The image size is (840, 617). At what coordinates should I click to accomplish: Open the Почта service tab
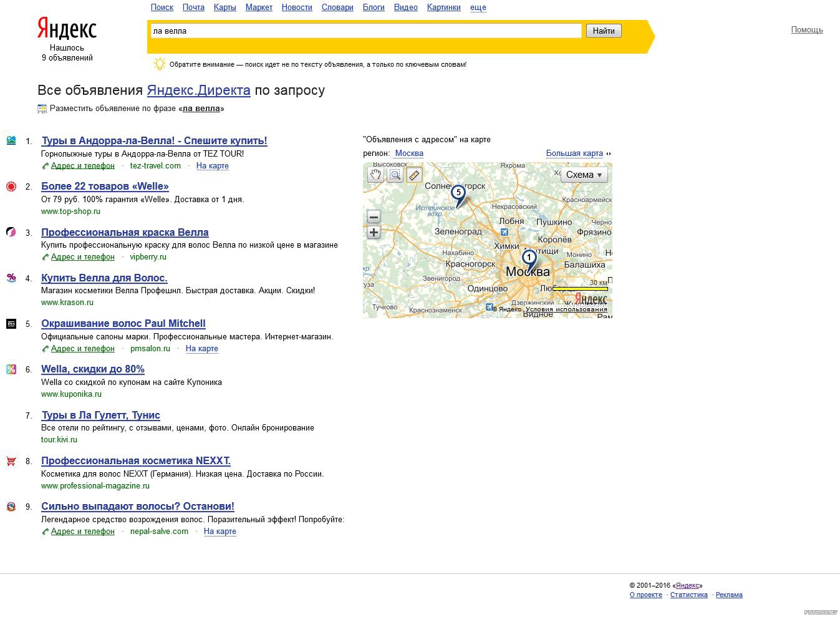point(193,7)
